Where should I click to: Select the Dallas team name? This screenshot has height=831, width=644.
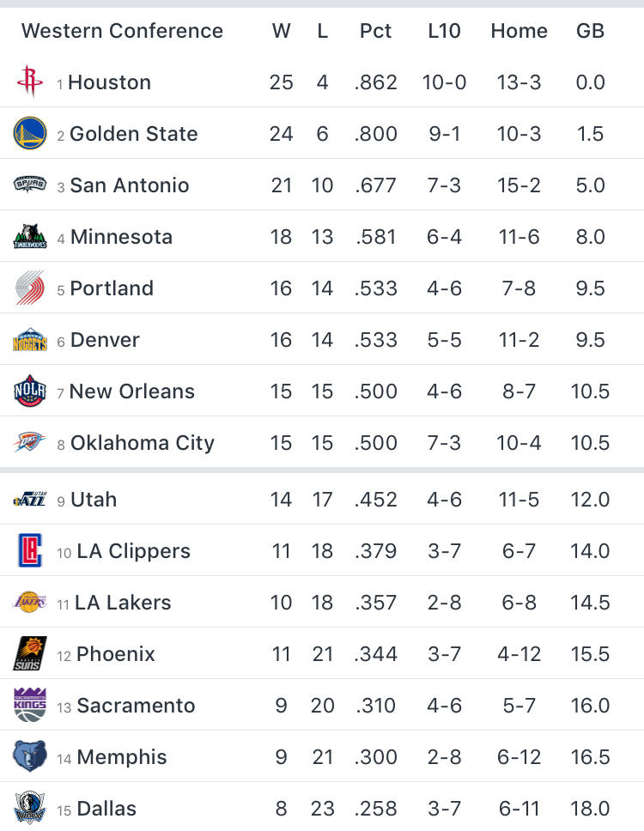pos(106,808)
